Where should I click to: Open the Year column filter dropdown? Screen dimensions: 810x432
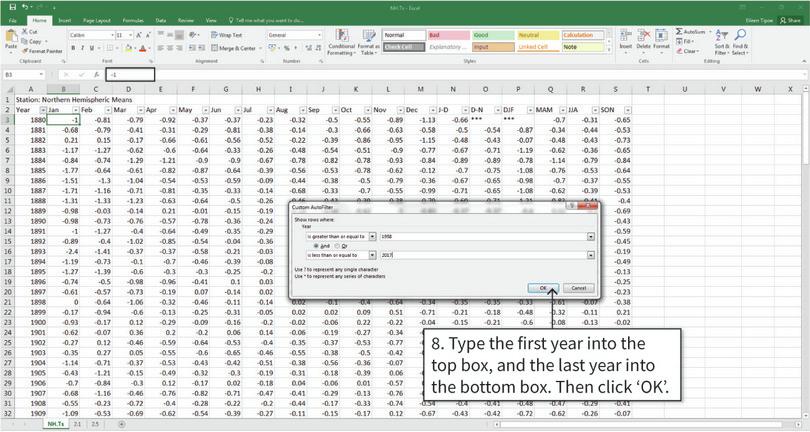click(x=41, y=110)
